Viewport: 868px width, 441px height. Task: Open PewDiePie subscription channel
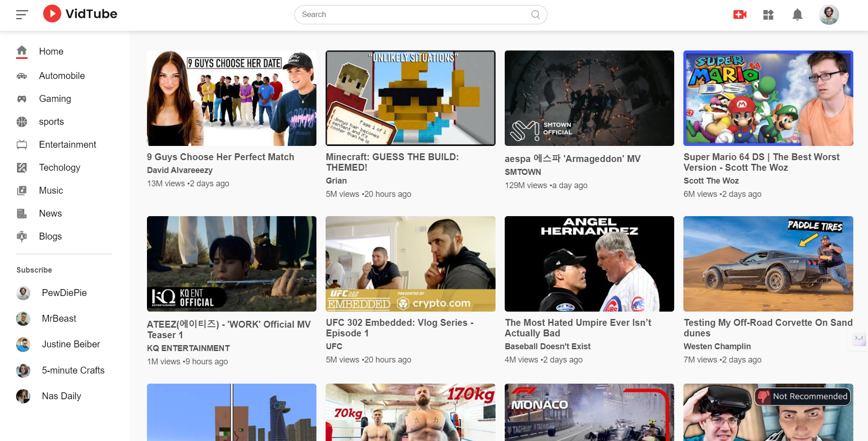[64, 293]
